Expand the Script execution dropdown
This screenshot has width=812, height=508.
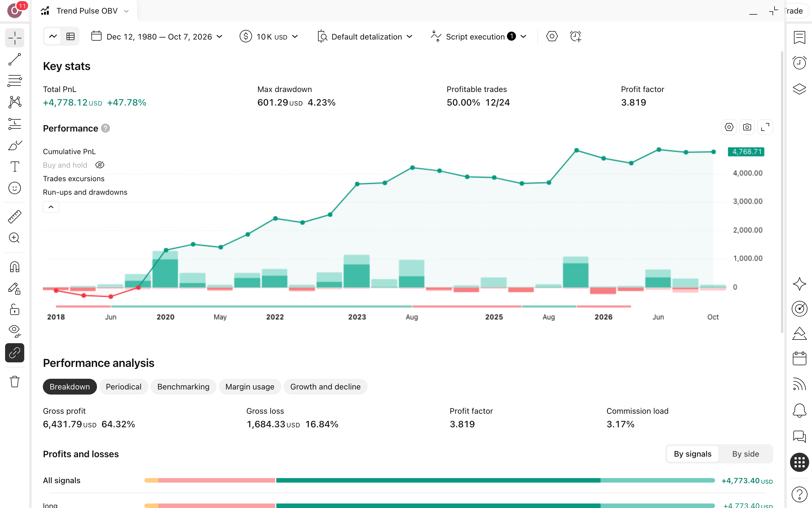(x=479, y=36)
